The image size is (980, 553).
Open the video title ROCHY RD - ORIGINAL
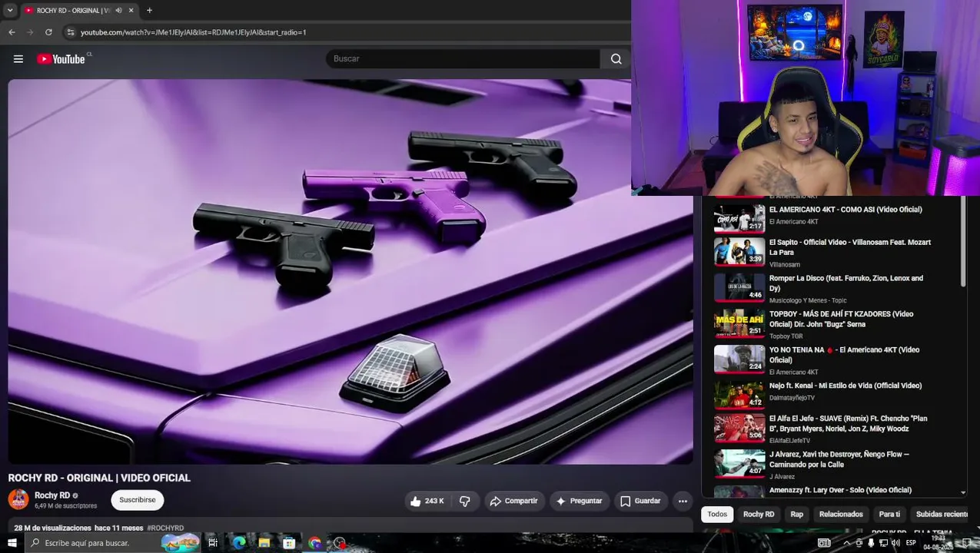tap(99, 478)
